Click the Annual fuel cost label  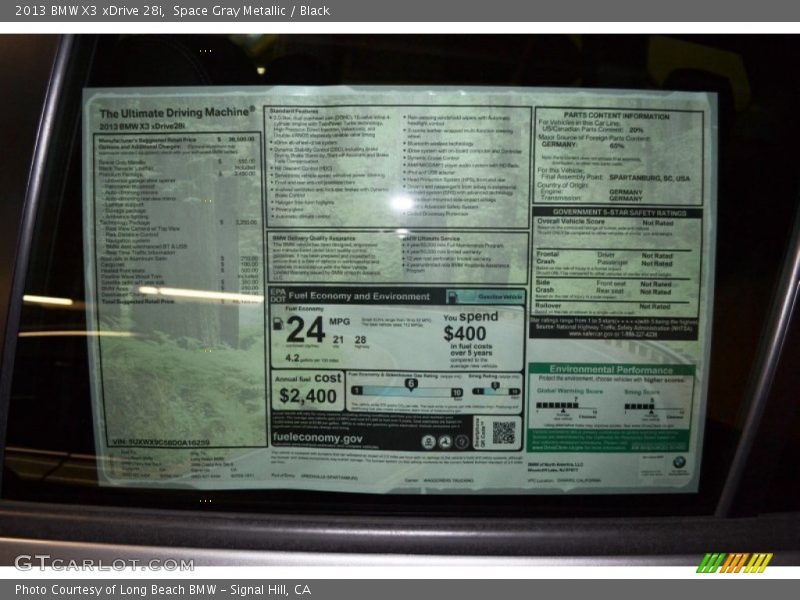(308, 379)
